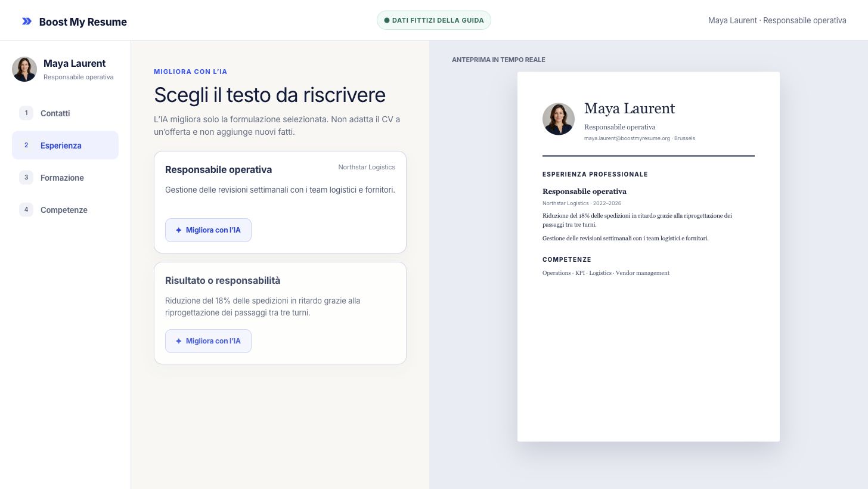This screenshot has width=868, height=489.
Task: Click the Competenze heading in the preview
Action: pyautogui.click(x=567, y=259)
